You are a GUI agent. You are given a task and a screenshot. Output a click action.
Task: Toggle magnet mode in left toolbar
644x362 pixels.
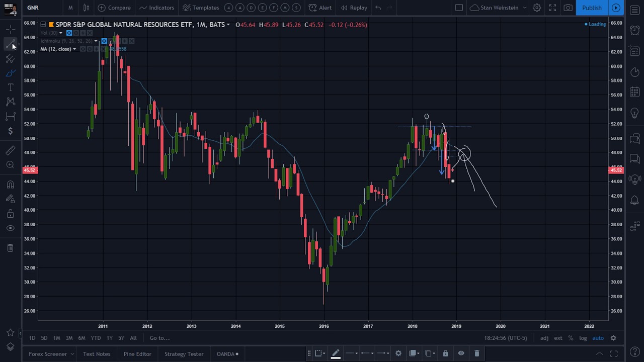(11, 185)
